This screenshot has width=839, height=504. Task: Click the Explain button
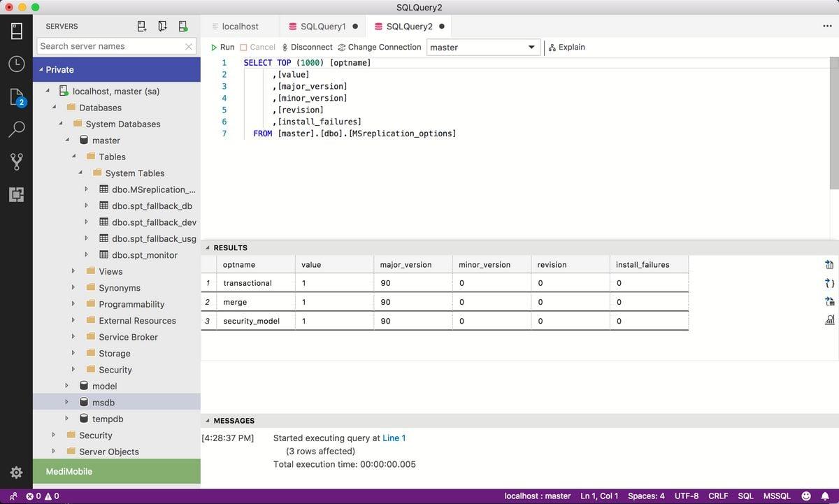566,47
